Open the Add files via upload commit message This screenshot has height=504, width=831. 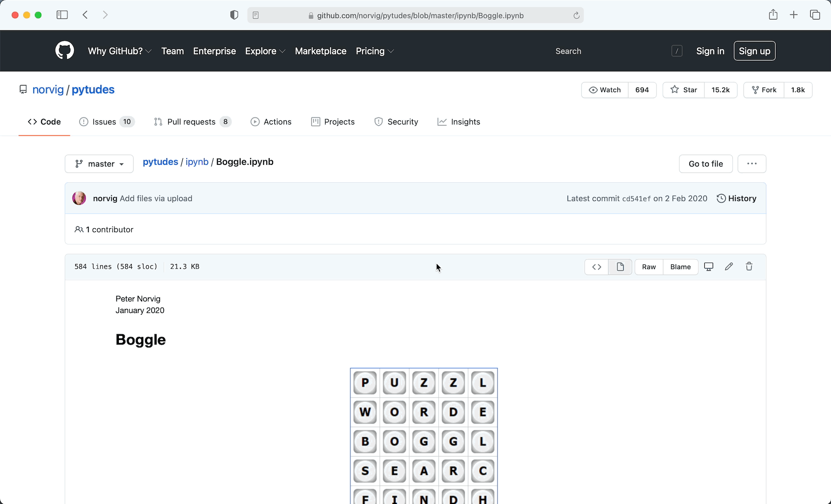156,198
